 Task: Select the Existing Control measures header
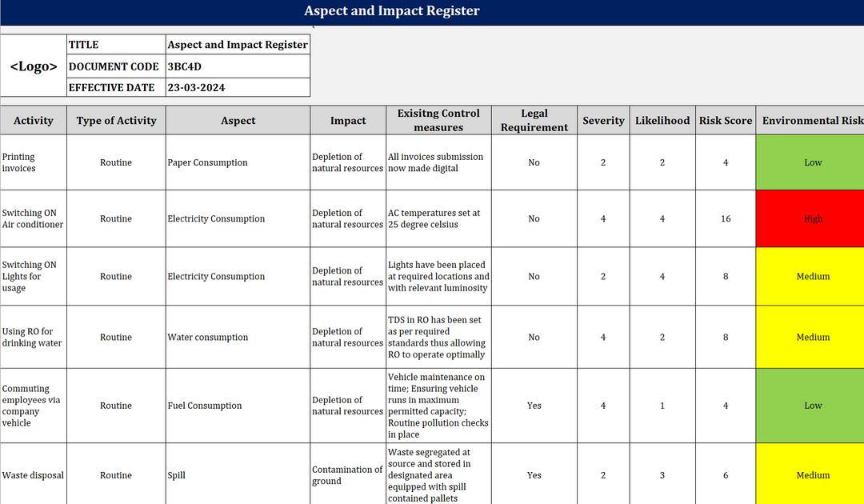tap(438, 121)
